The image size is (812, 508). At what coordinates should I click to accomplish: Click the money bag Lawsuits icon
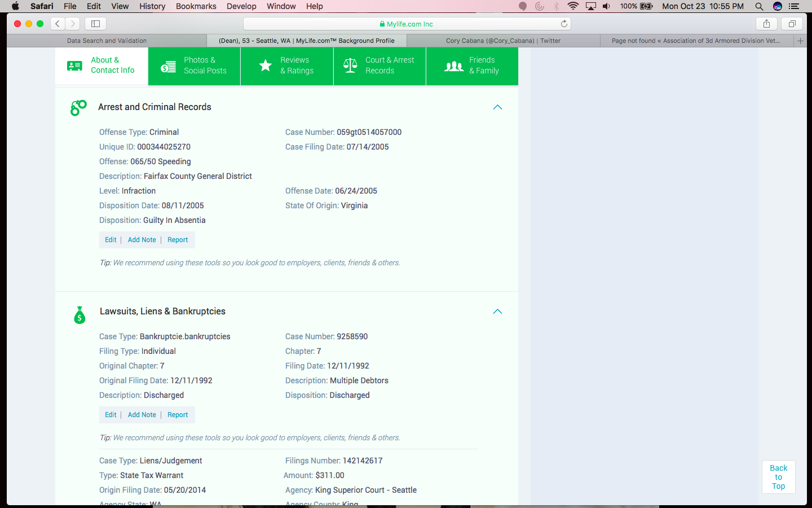pos(80,315)
